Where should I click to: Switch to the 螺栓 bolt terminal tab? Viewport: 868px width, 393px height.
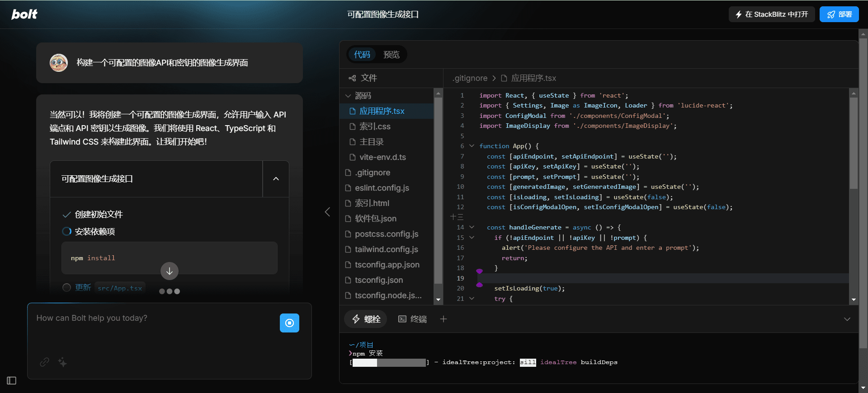[366, 319]
